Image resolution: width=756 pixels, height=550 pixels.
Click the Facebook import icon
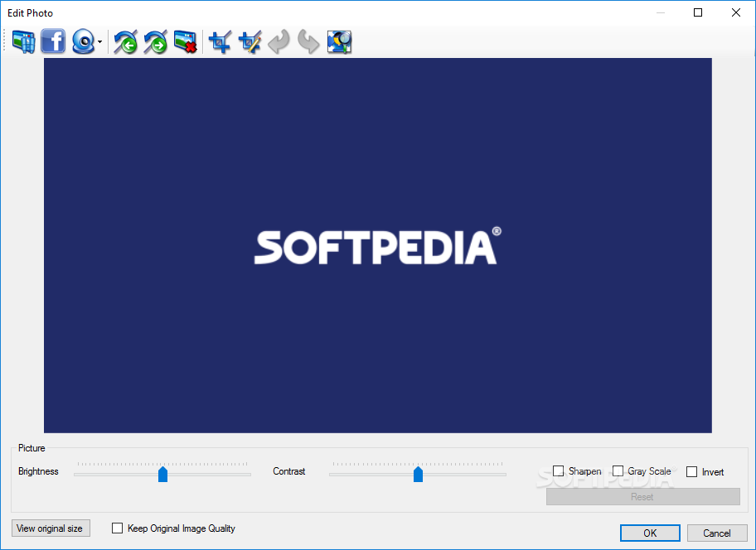coord(53,41)
